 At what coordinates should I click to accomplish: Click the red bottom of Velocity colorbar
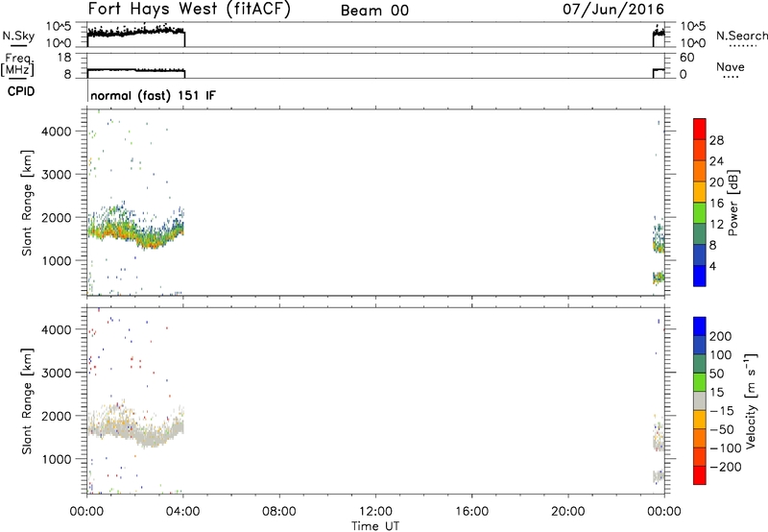700,475
